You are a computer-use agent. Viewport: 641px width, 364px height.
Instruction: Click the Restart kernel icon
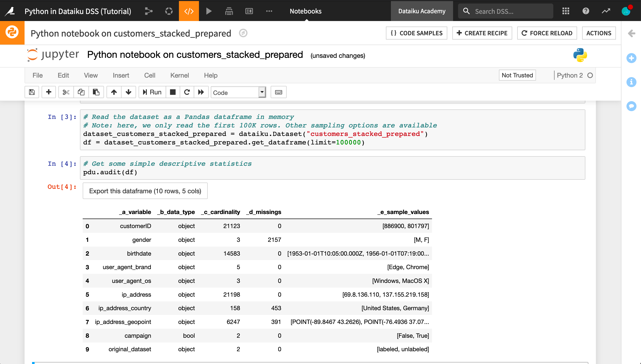186,92
